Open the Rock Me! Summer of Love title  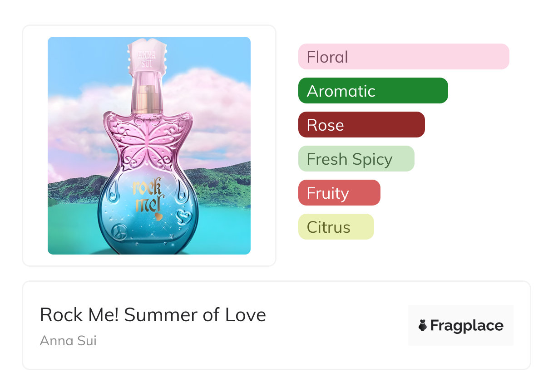click(x=153, y=314)
